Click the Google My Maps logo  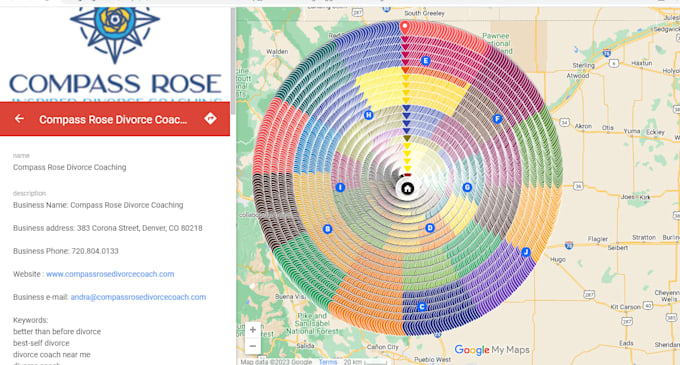coord(492,350)
